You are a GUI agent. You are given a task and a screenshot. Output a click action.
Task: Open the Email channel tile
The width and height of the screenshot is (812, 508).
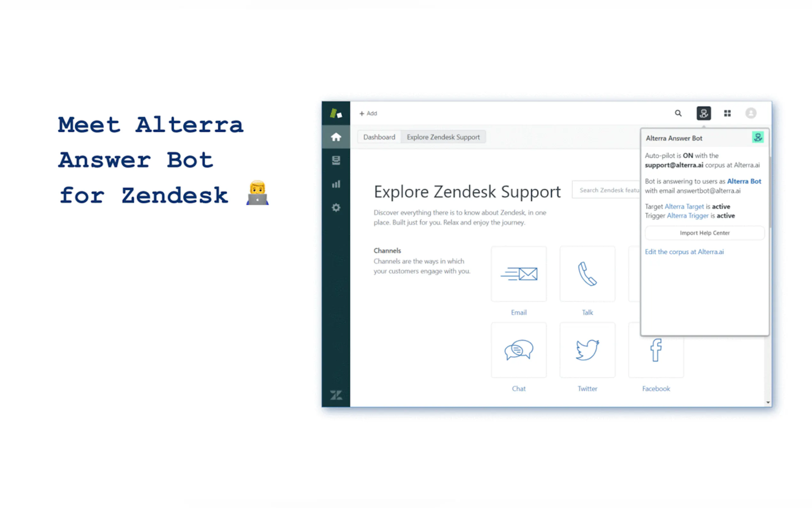coord(519,274)
